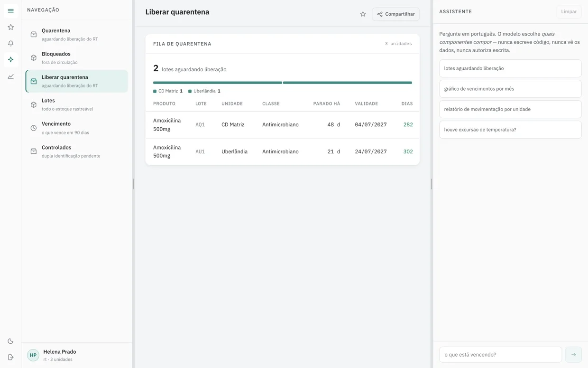588x368 pixels.
Task: Open notifications bell icon
Action: [10, 43]
